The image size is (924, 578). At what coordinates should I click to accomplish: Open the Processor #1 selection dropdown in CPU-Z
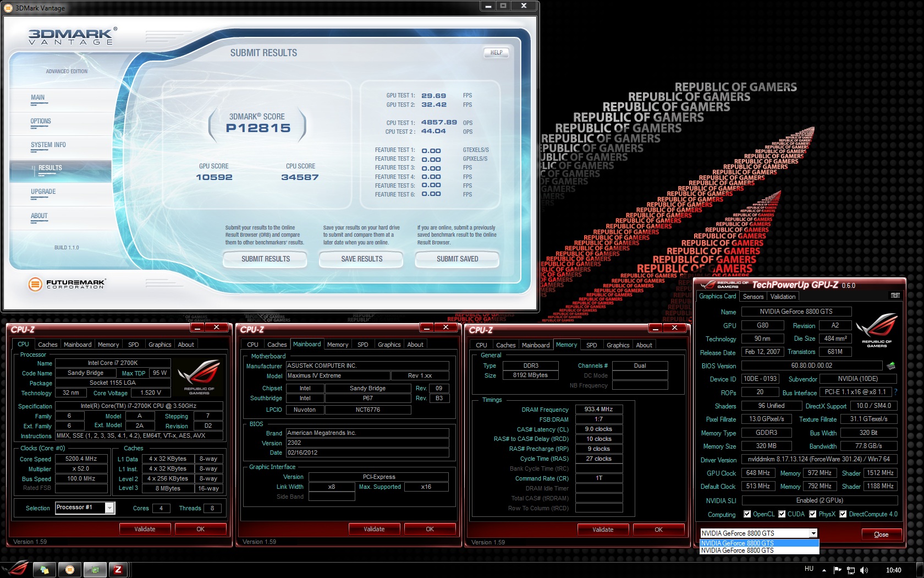[109, 508]
